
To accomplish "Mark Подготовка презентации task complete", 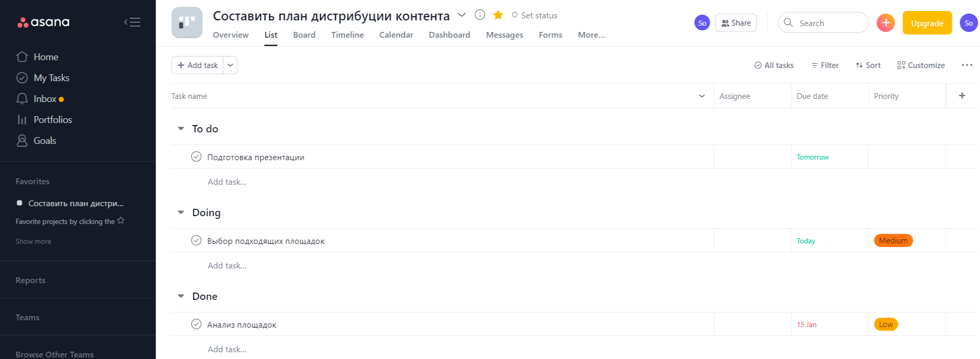I will click(x=196, y=157).
